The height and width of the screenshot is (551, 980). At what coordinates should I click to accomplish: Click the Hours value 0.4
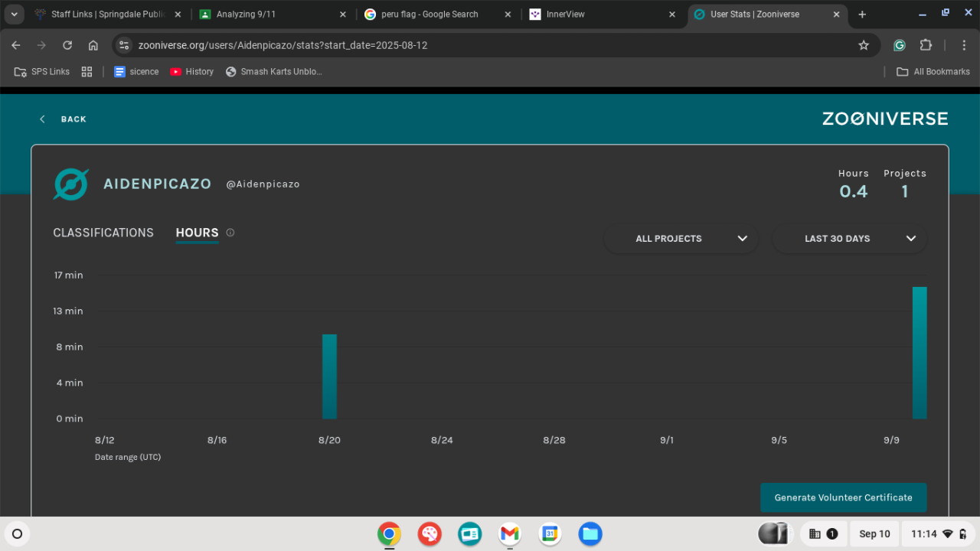(x=854, y=191)
